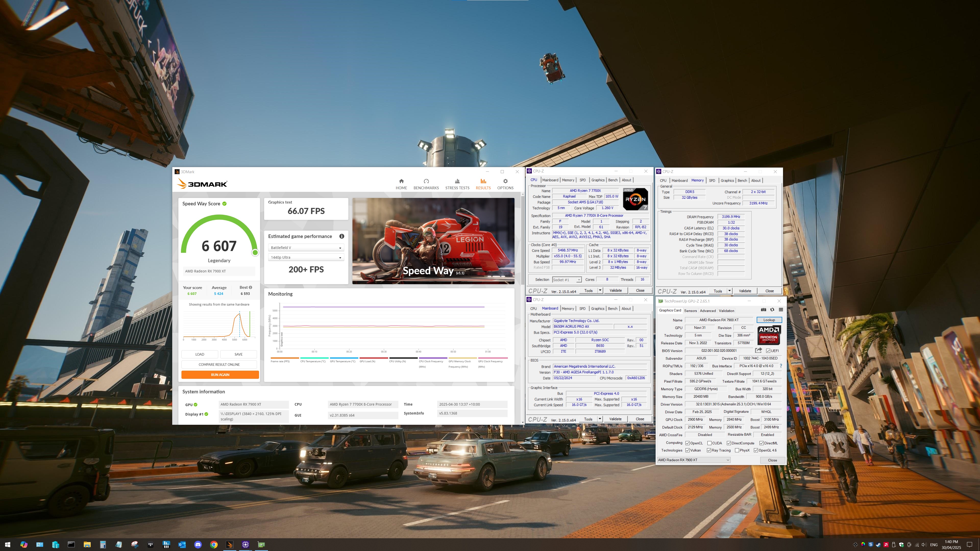Viewport: 980px width, 551px height.
Task: Open 3DMark OPTIONS gear icon
Action: coord(505,181)
